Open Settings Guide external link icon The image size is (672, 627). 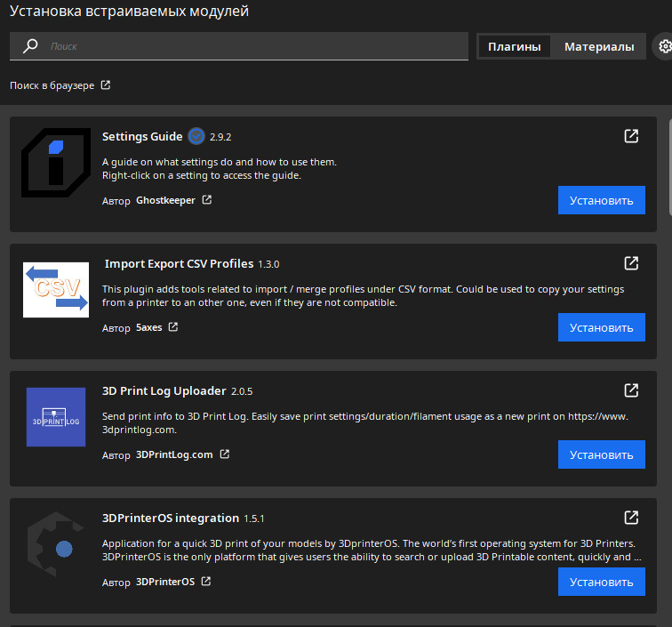coord(631,136)
